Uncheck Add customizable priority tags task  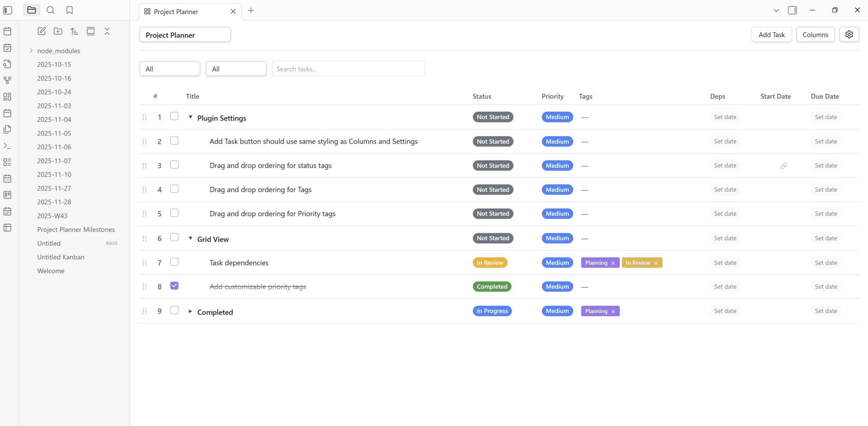[174, 286]
